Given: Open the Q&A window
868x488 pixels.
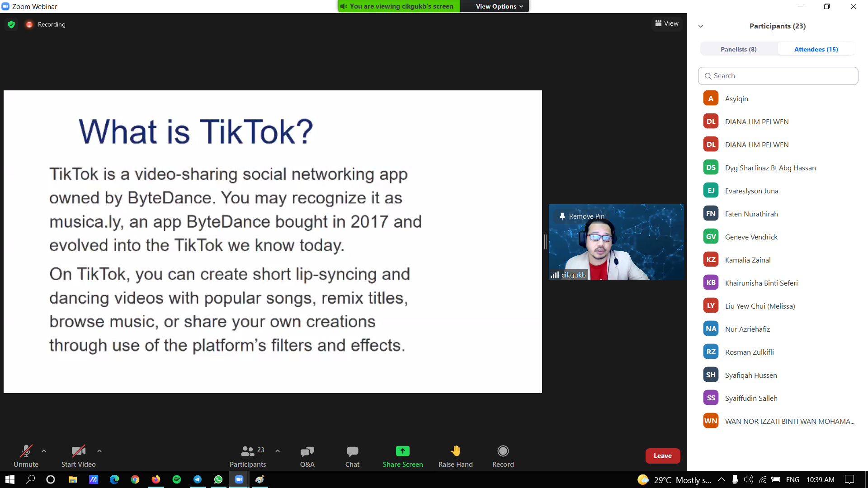Looking at the screenshot, I should [x=307, y=456].
